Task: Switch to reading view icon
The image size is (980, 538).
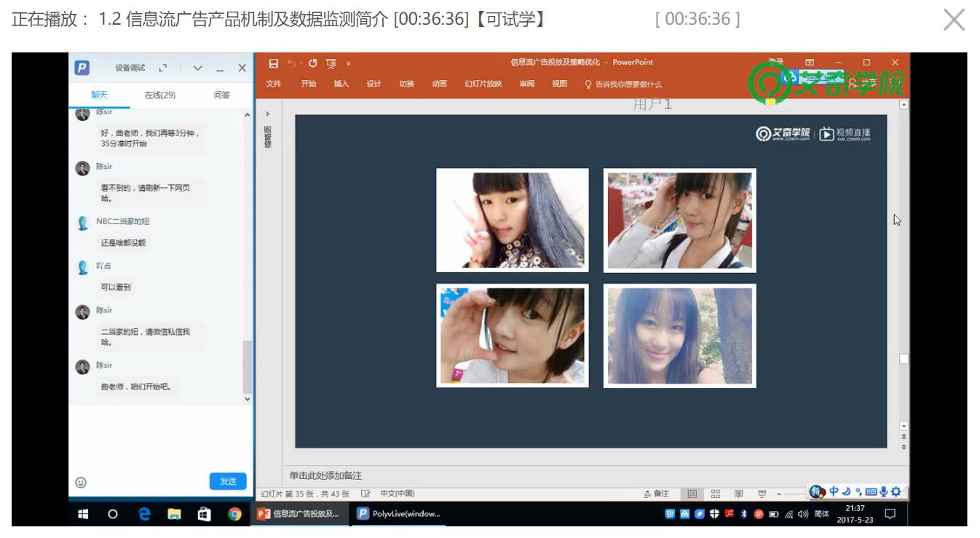Action: coord(738,494)
